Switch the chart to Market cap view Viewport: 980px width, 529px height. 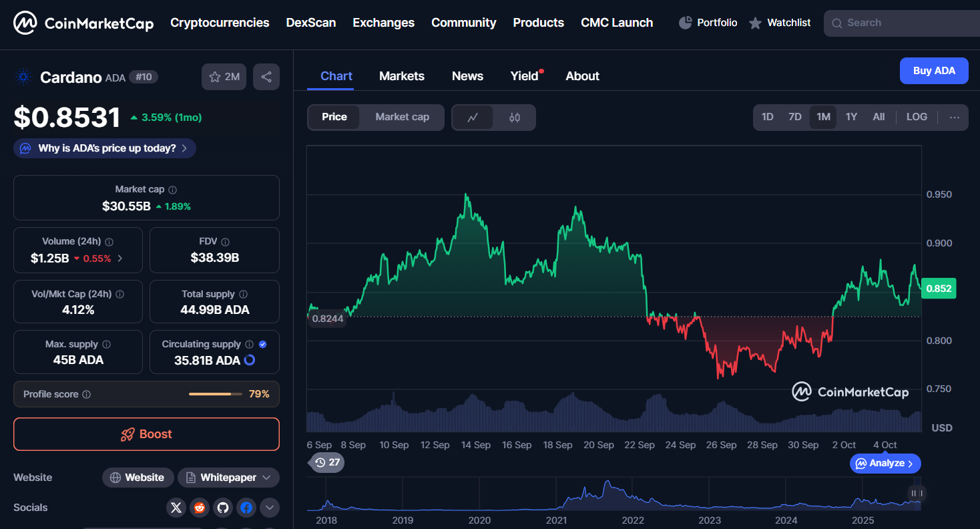402,117
